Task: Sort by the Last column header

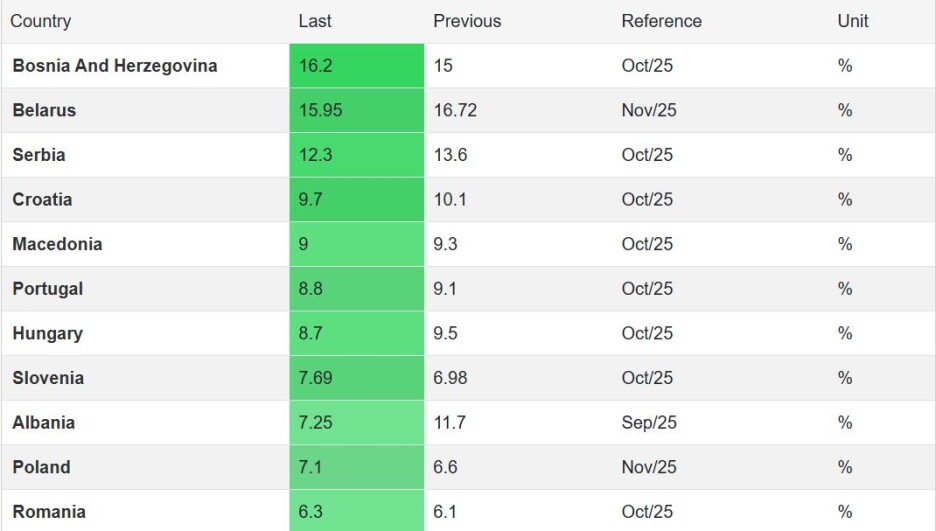Action: tap(315, 21)
